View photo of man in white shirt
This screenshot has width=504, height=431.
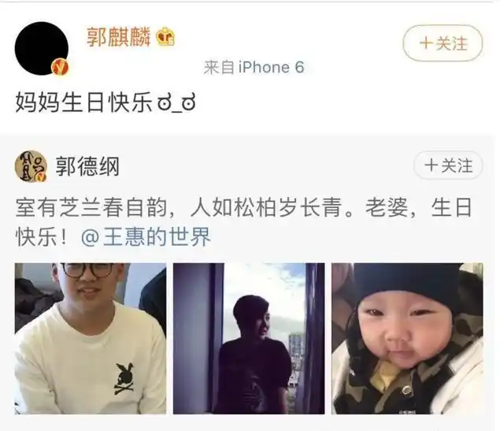(x=91, y=338)
